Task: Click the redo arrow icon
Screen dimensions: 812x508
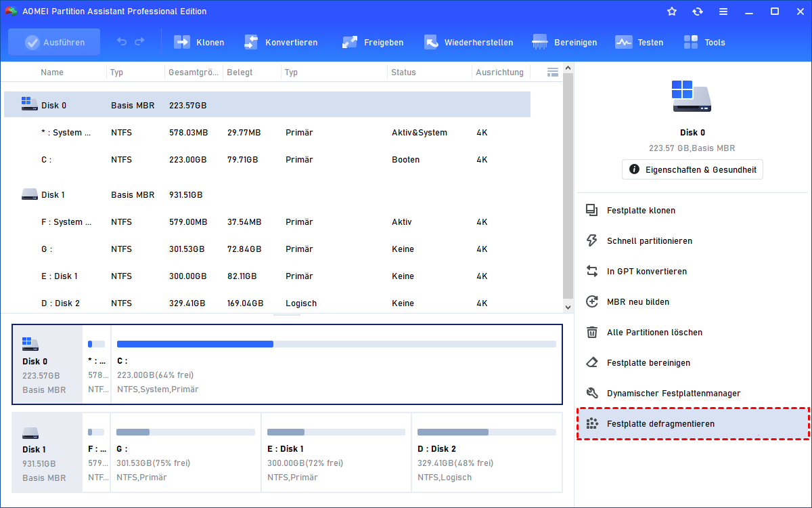Action: [139, 42]
